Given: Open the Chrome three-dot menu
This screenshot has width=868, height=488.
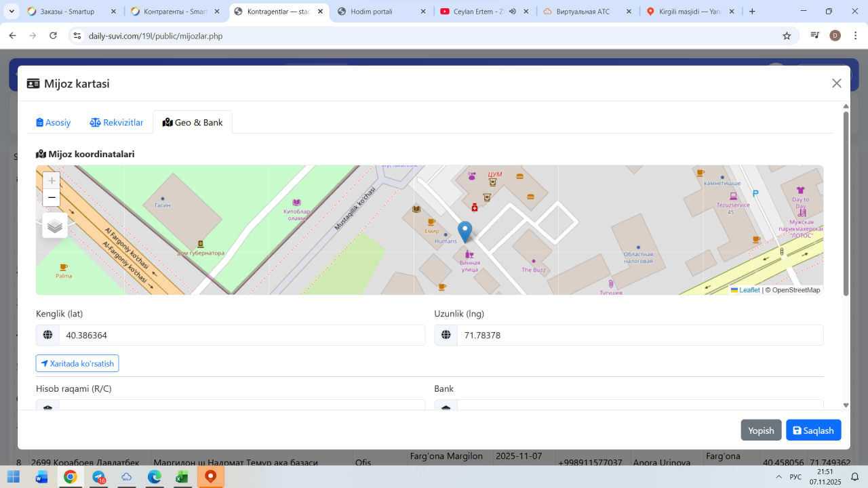Looking at the screenshot, I should [x=854, y=36].
